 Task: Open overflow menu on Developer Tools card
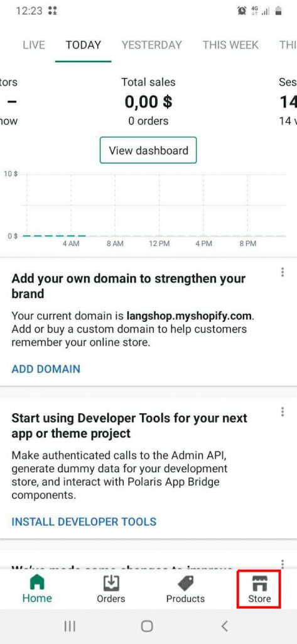tap(282, 411)
